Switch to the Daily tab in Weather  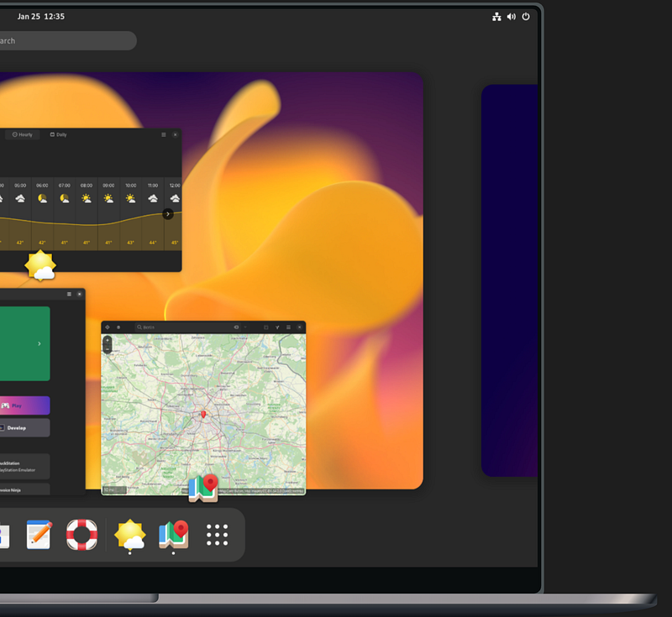tap(58, 134)
